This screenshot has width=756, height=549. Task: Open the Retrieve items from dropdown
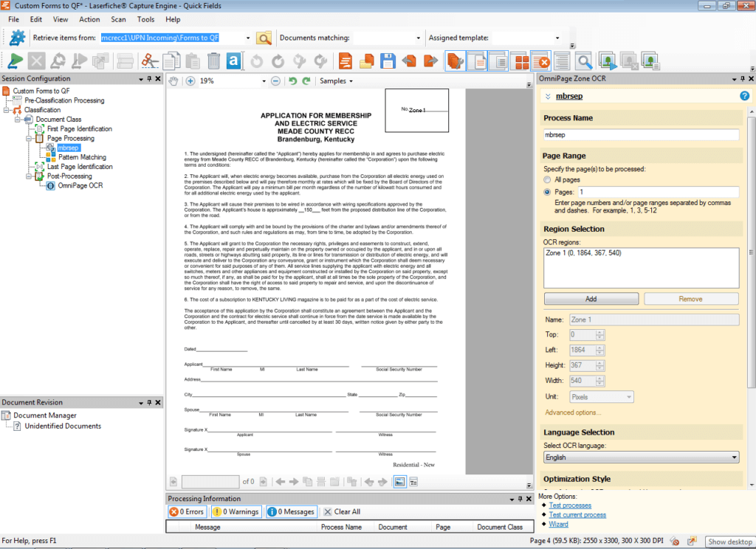tap(248, 38)
